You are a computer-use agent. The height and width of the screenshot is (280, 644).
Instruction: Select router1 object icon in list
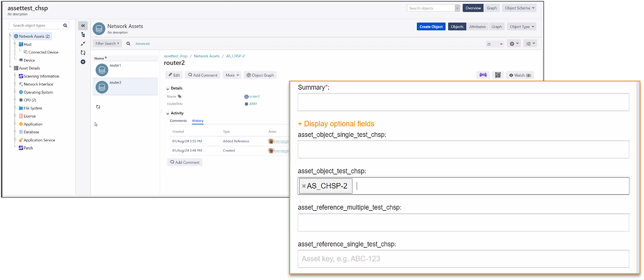[101, 69]
